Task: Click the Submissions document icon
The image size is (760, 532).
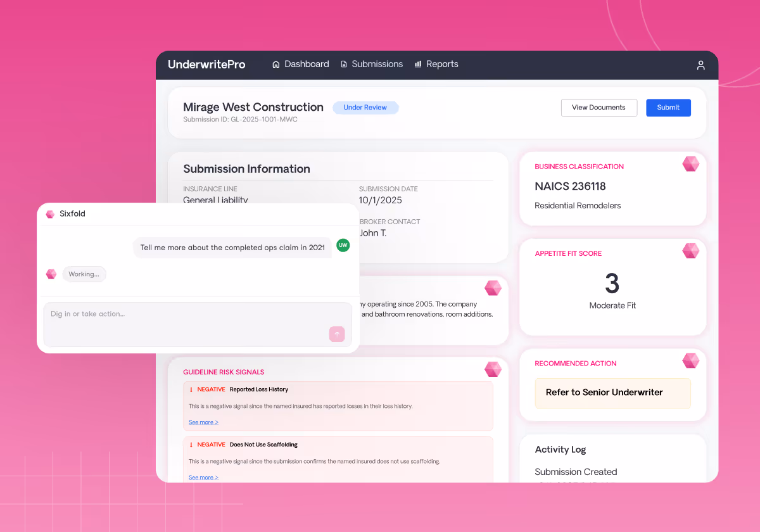Action: pyautogui.click(x=344, y=64)
